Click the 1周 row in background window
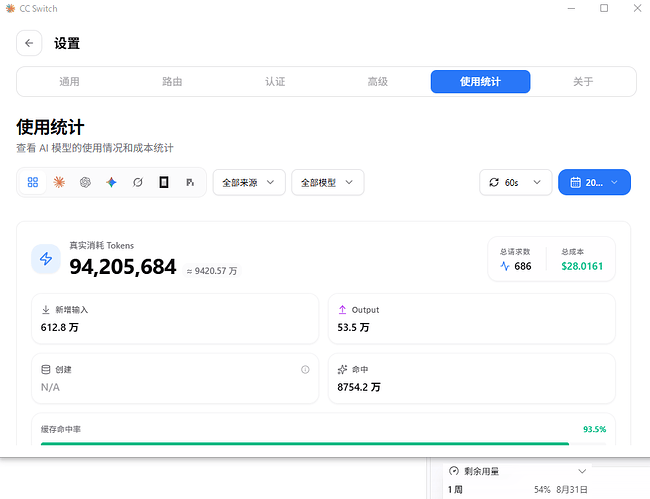This screenshot has width=650, height=499. pos(518,489)
